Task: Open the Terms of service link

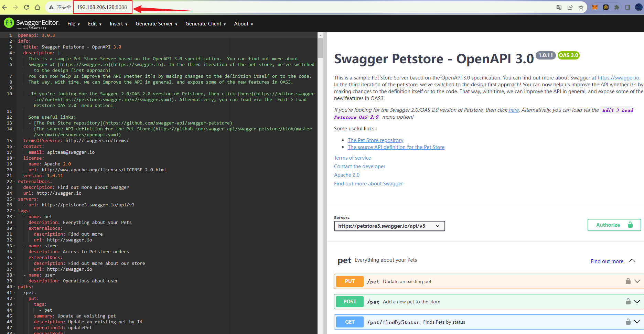Action: [352, 158]
